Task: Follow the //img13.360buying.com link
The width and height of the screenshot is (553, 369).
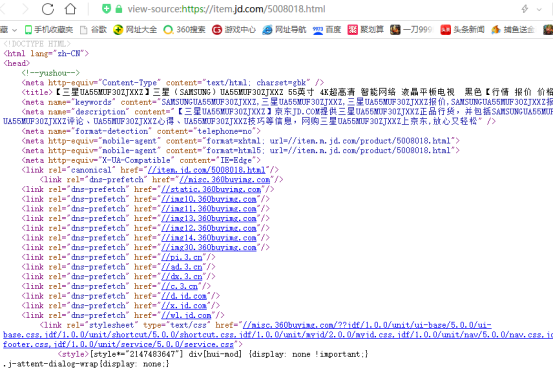Action: click(209, 218)
